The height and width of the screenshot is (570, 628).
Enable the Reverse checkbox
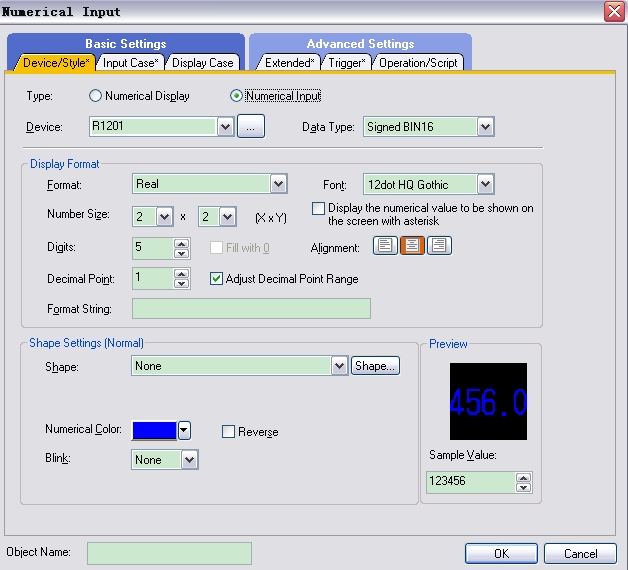tap(228, 432)
